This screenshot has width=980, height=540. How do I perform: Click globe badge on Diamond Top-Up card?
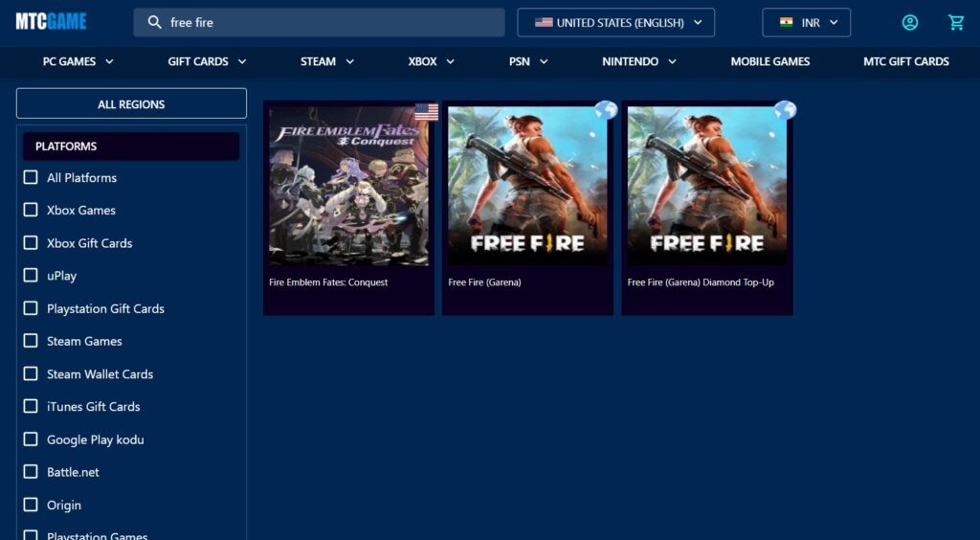pos(785,110)
